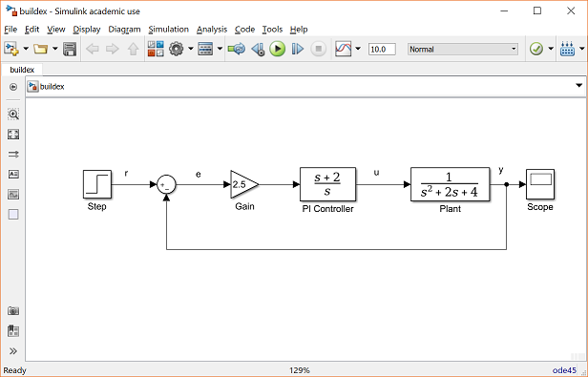This screenshot has width=588, height=377.
Task: Open the Model Advisor dropdown arrow
Action: pos(551,49)
